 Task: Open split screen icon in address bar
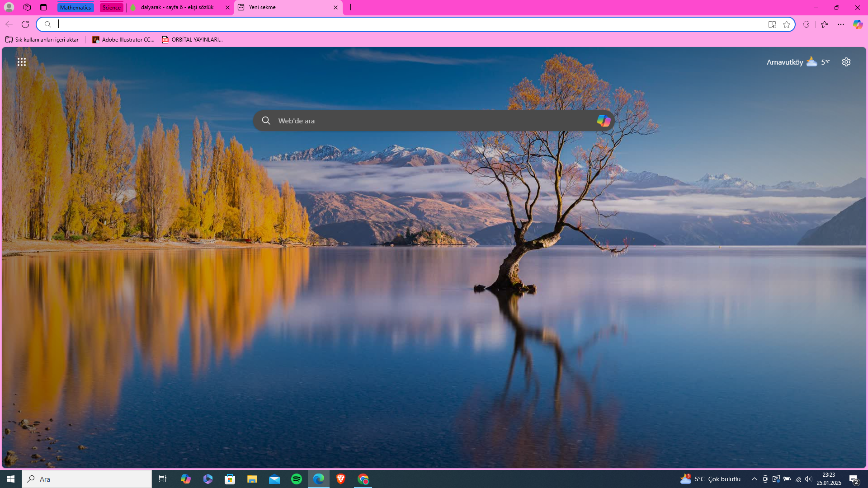[x=772, y=24]
